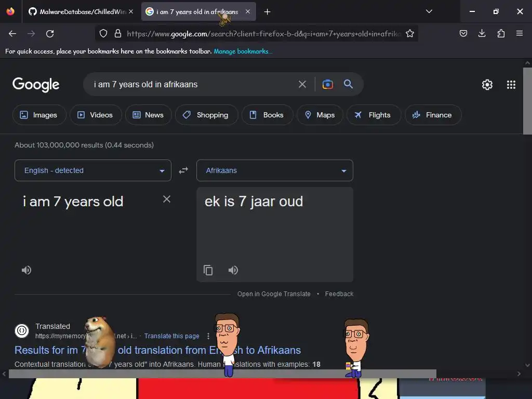Filter results by Books

pos(267,115)
